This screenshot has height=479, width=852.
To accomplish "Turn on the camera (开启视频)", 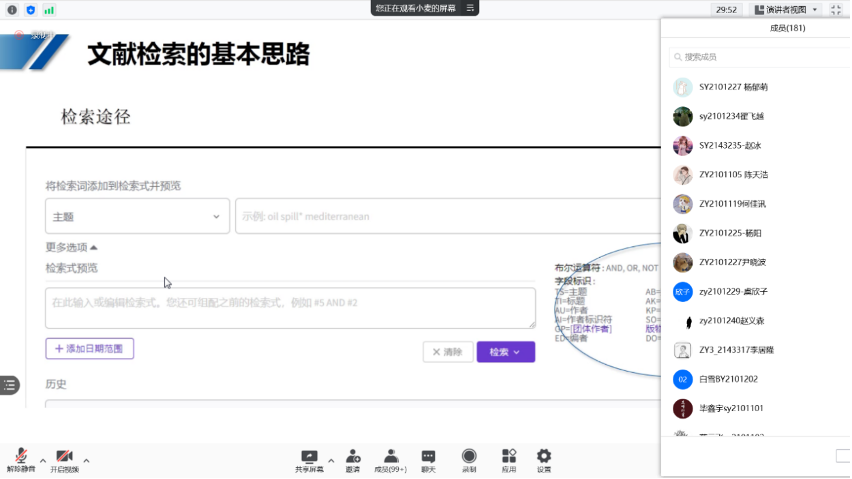I will coord(64,457).
